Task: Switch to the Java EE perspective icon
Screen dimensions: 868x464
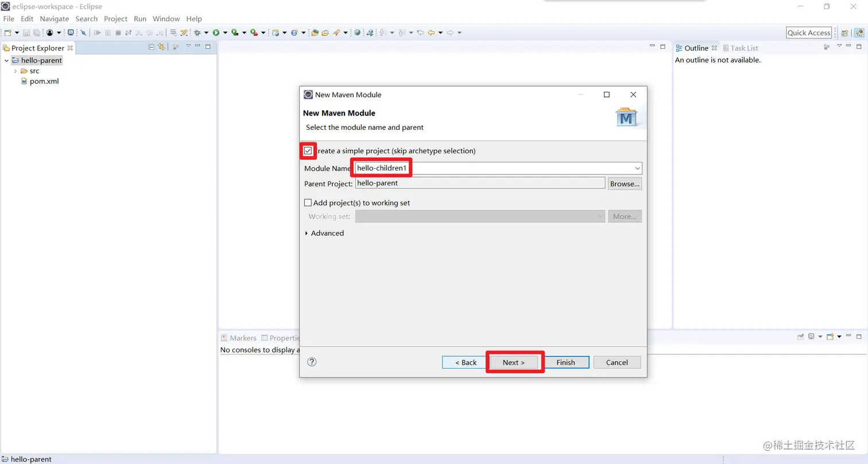Action: click(858, 33)
